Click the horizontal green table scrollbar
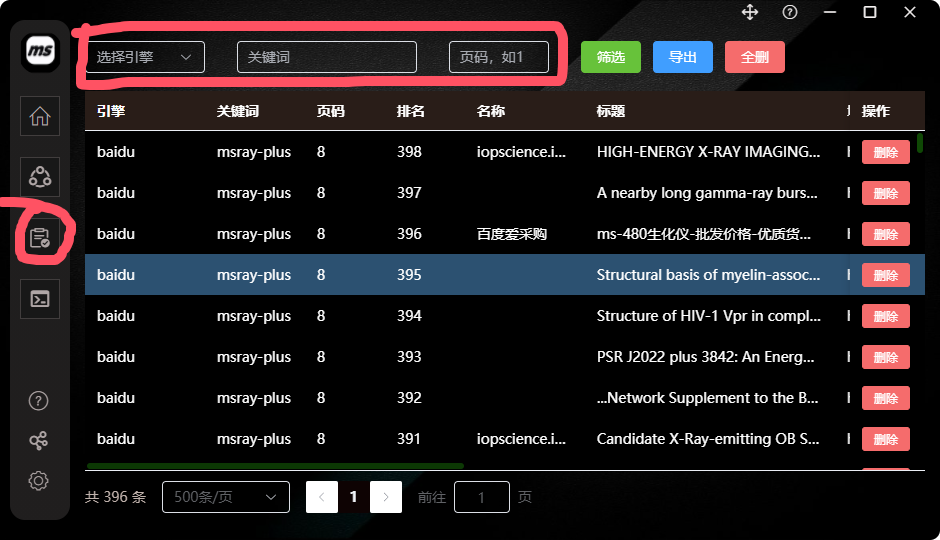Screen dimensions: 940x540 point(275,466)
